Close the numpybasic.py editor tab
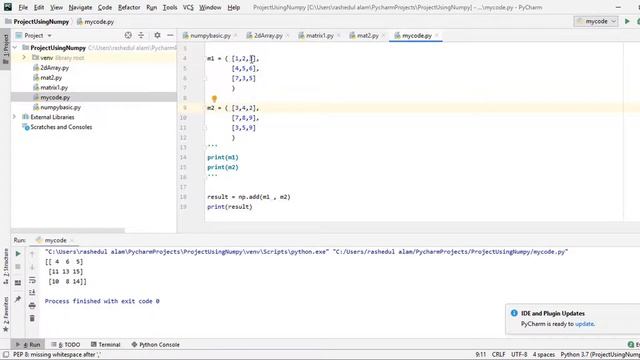 pyautogui.click(x=236, y=36)
